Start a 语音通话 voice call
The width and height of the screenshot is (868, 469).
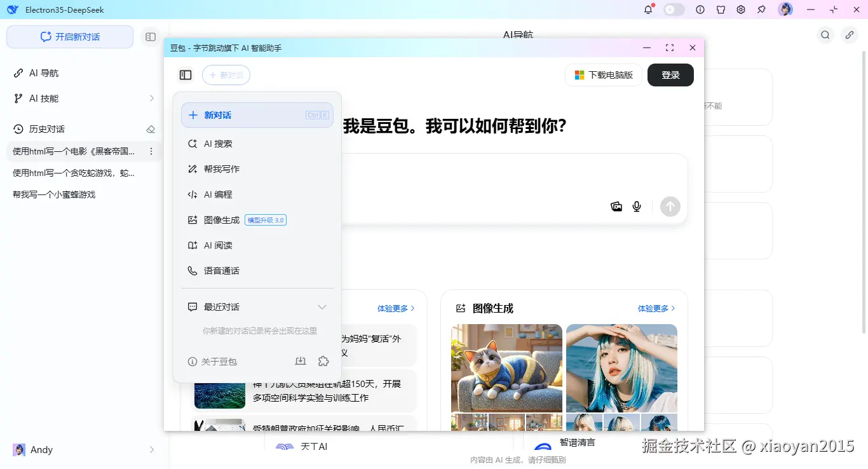pos(221,270)
